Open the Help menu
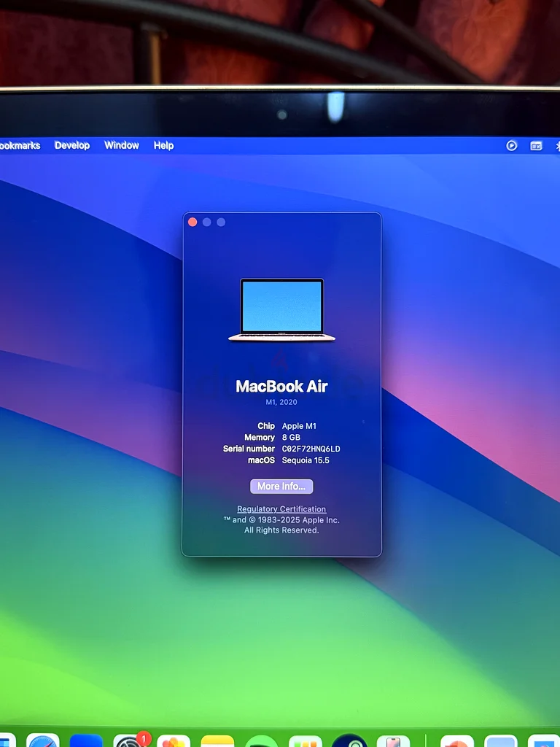 click(x=163, y=145)
